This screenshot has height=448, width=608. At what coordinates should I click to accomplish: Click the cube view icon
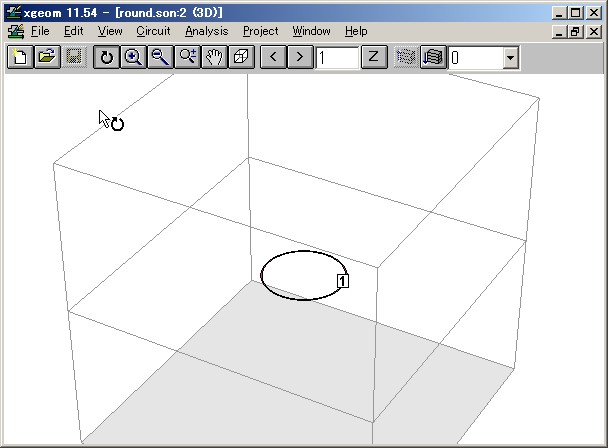pyautogui.click(x=242, y=57)
